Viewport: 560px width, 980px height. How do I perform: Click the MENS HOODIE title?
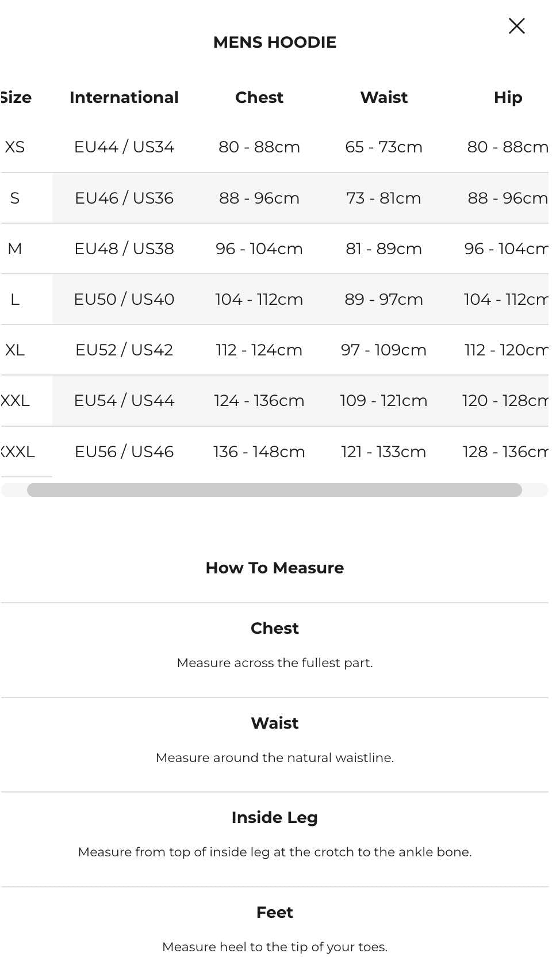point(274,42)
